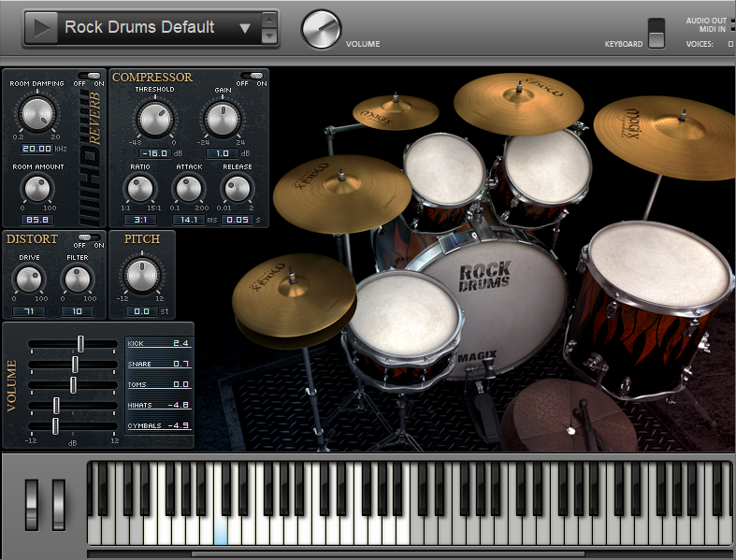Click the Room Amount 85.8 value field
Image resolution: width=736 pixels, height=560 pixels.
(37, 220)
